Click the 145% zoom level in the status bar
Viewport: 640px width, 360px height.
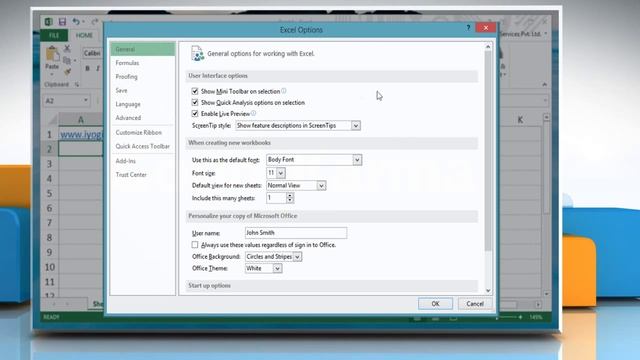coord(536,317)
